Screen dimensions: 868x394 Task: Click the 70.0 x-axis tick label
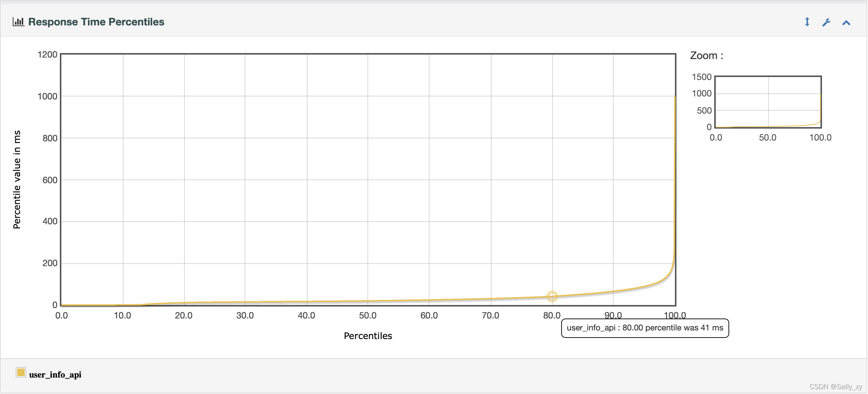point(490,315)
